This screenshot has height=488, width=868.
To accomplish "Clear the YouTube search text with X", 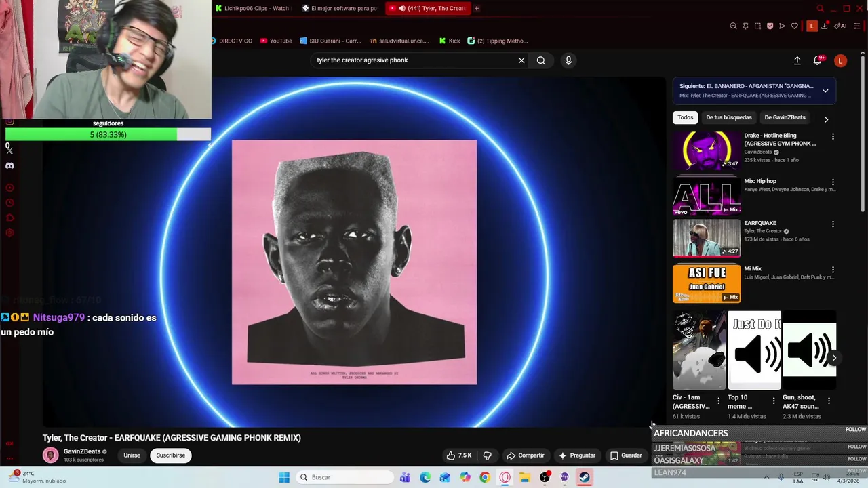I will [521, 60].
